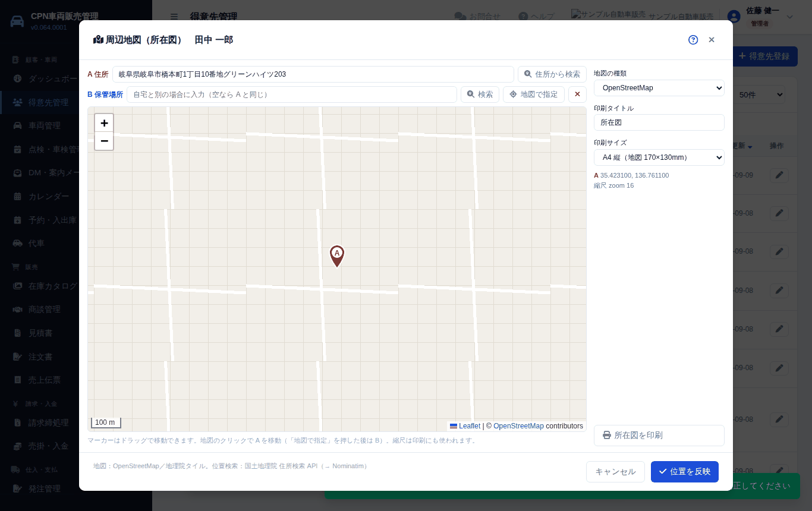Click the 見積書 document icon in sidebar
Viewport: 812px width, 511px height.
point(17,333)
